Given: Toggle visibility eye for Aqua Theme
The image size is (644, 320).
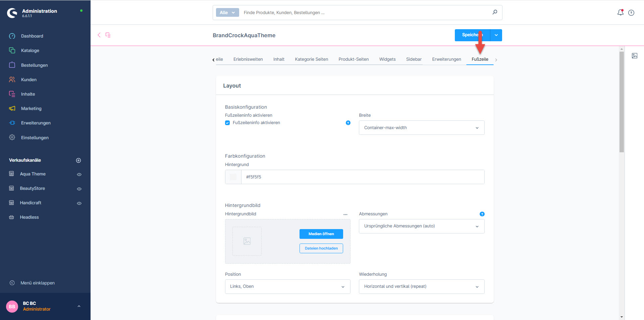Looking at the screenshot, I should (79, 174).
